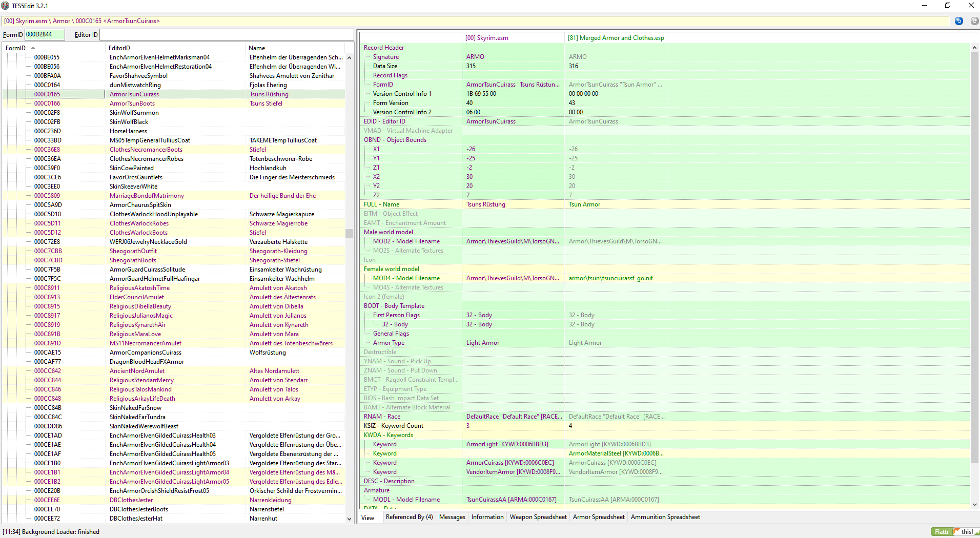
Task: Select the ReligiousAkatoshTime record
Action: (x=174, y=288)
